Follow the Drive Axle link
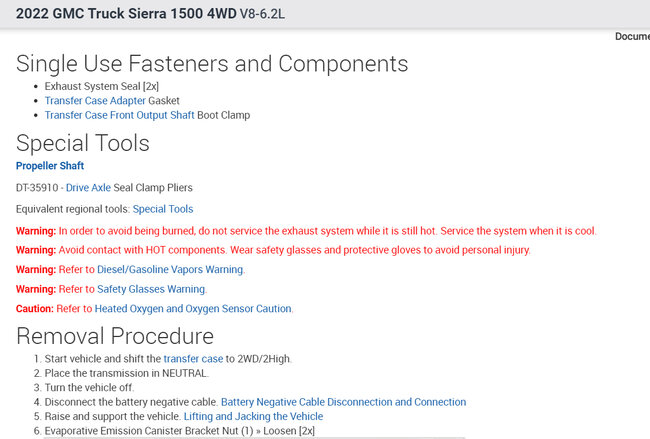This screenshot has width=650, height=439. (x=88, y=187)
